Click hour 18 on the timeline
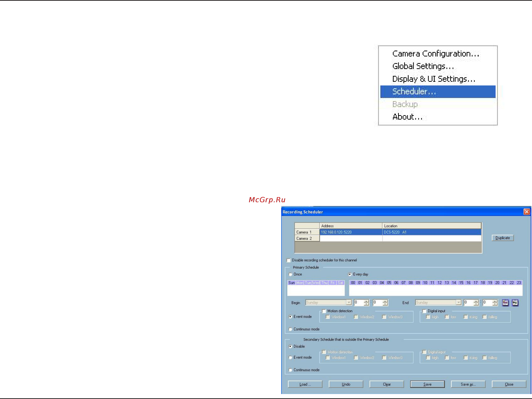This screenshot has width=532, height=399. coord(483,283)
